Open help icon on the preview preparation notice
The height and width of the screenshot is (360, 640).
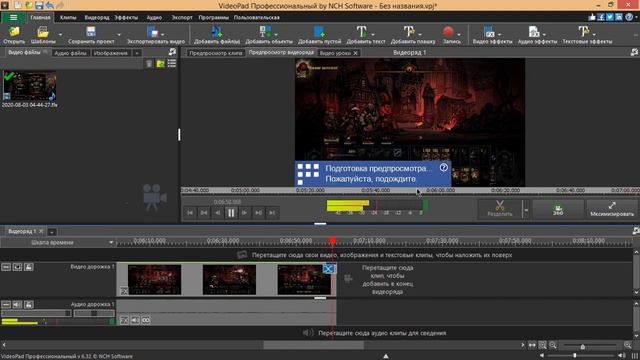click(444, 167)
